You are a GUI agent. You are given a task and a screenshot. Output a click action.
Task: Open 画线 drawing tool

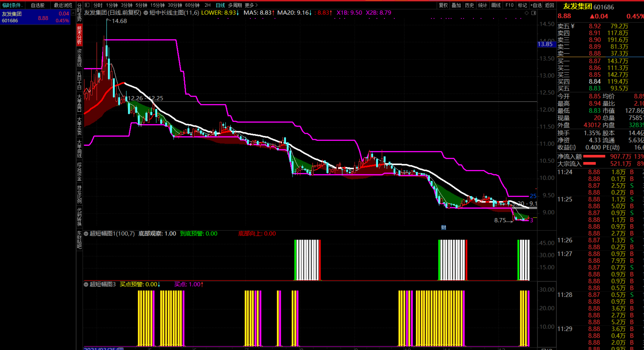coord(496,5)
